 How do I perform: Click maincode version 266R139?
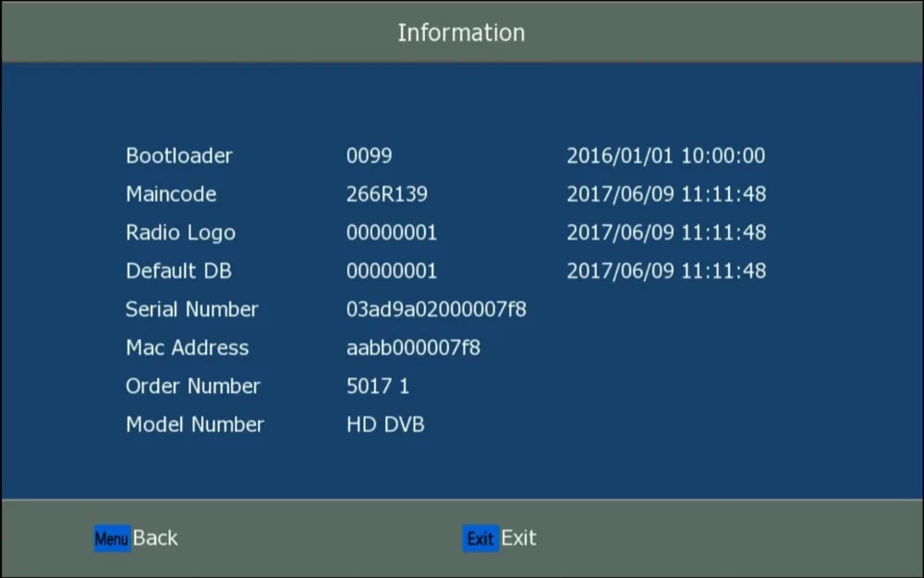(x=386, y=194)
